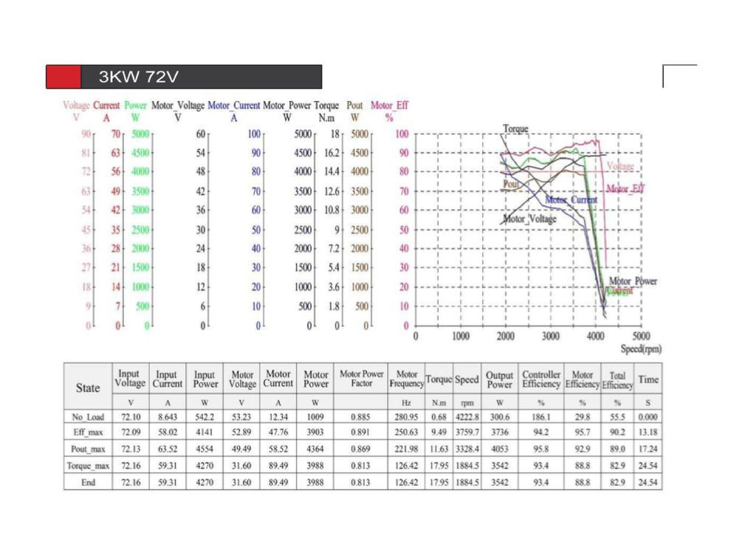
Task: Select the Eff_max row label
Action: tap(88, 433)
